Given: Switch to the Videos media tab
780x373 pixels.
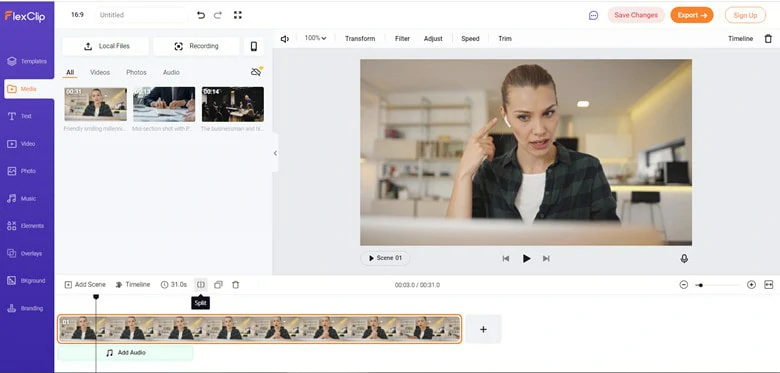Looking at the screenshot, I should pyautogui.click(x=100, y=73).
